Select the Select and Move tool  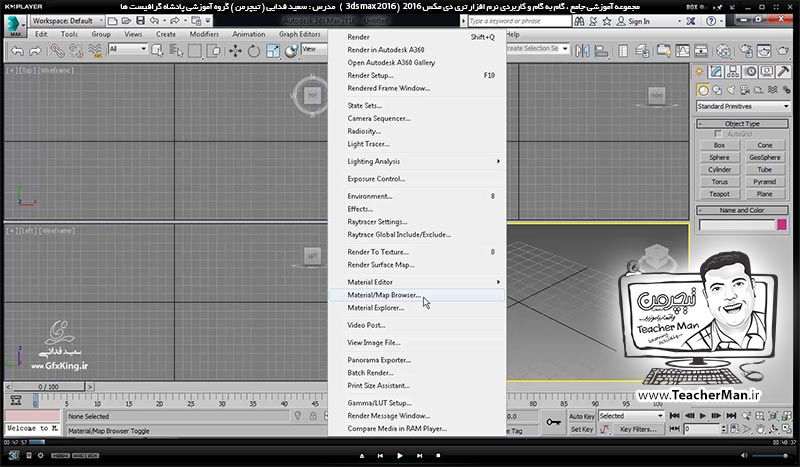tap(235, 51)
